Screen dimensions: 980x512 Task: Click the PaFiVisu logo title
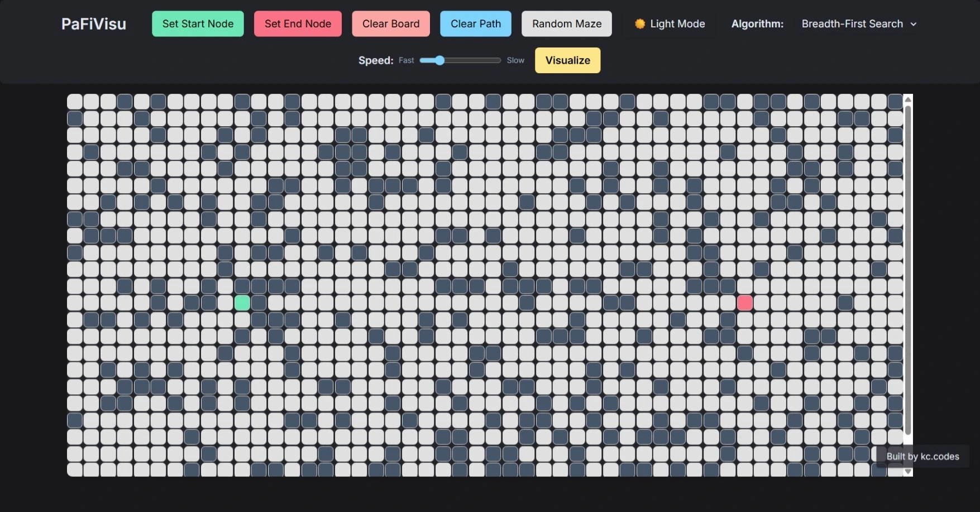pos(94,24)
